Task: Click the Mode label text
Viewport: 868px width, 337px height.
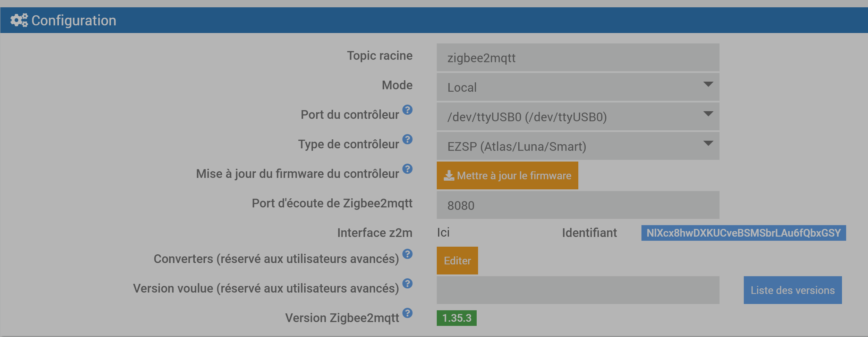Action: coord(397,85)
